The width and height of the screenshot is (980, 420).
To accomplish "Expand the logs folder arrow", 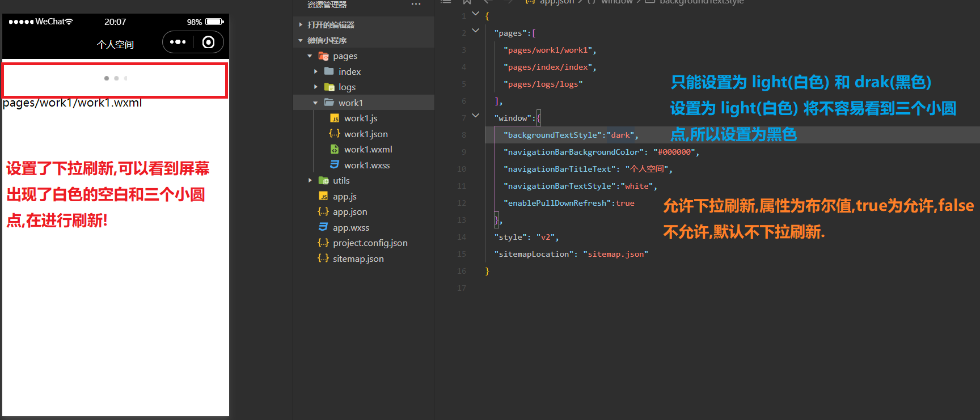I will (316, 87).
